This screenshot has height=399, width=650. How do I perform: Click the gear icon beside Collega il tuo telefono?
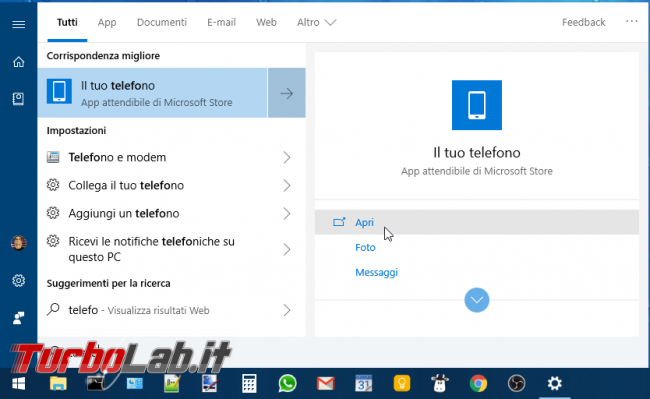tap(53, 185)
